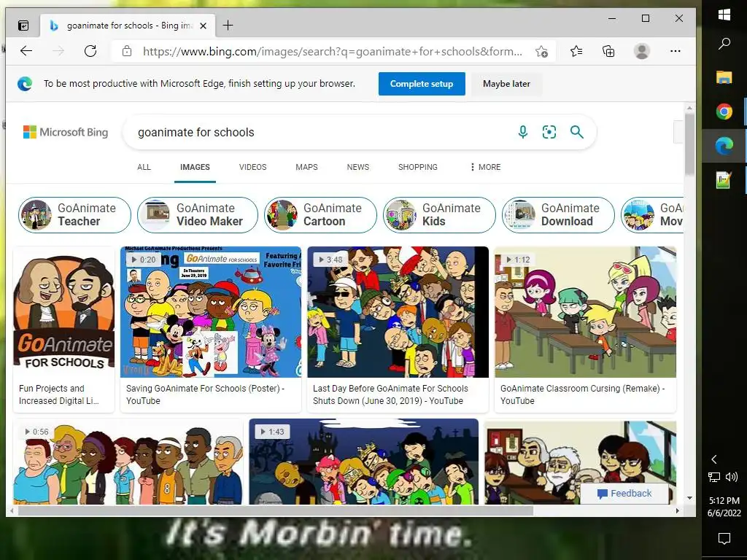Select the GoAnimate Teacher suggestion
Image resolution: width=747 pixels, height=560 pixels.
(x=74, y=215)
